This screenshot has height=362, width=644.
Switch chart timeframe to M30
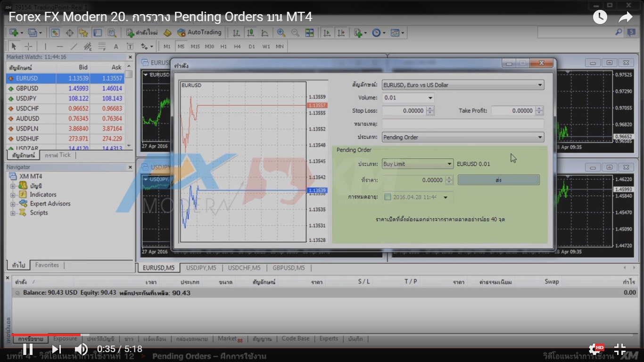click(x=209, y=46)
